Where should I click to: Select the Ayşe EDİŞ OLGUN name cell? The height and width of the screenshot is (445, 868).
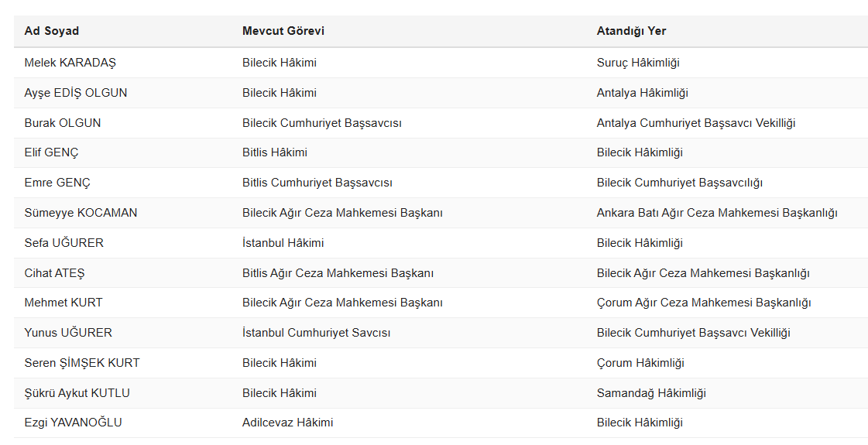click(76, 92)
